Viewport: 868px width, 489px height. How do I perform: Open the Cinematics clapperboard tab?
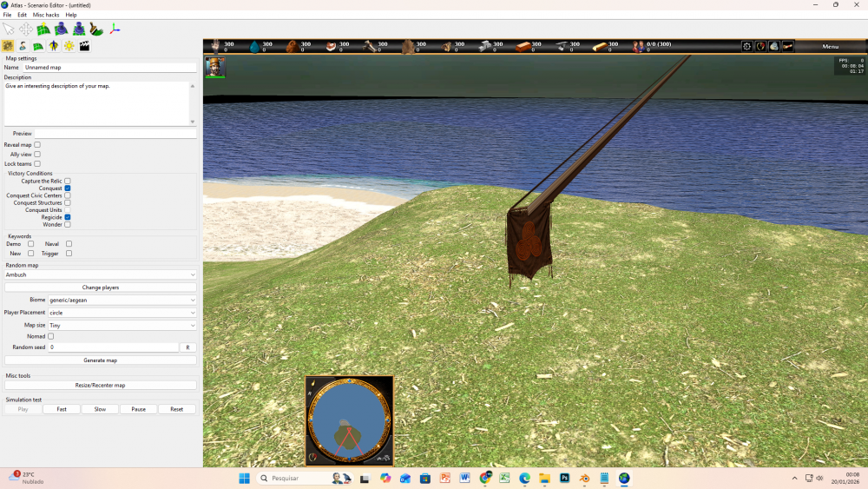tap(84, 46)
